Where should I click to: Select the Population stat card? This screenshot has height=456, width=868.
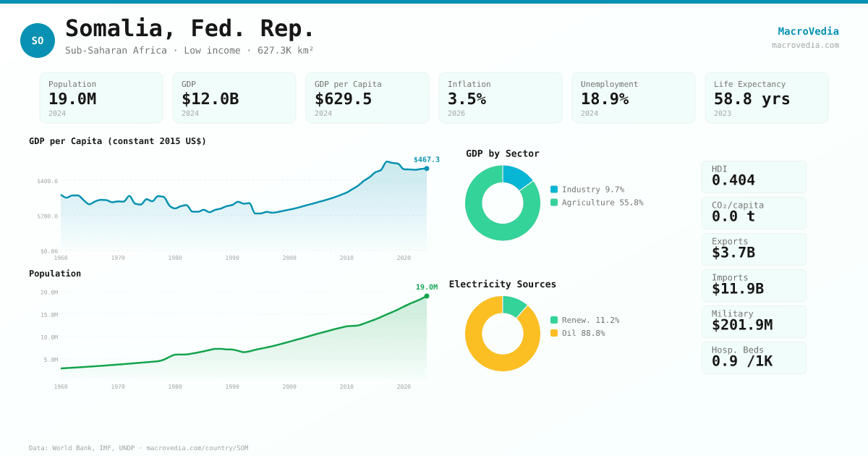click(x=101, y=98)
